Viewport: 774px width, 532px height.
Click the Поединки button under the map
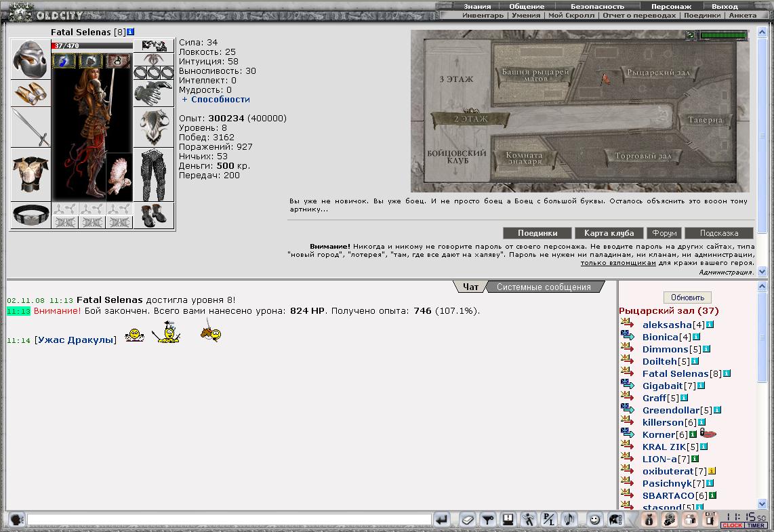[537, 233]
